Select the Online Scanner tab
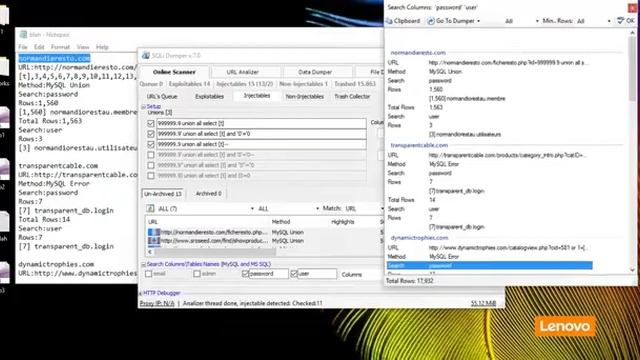Image resolution: width=640 pixels, height=360 pixels. click(174, 72)
